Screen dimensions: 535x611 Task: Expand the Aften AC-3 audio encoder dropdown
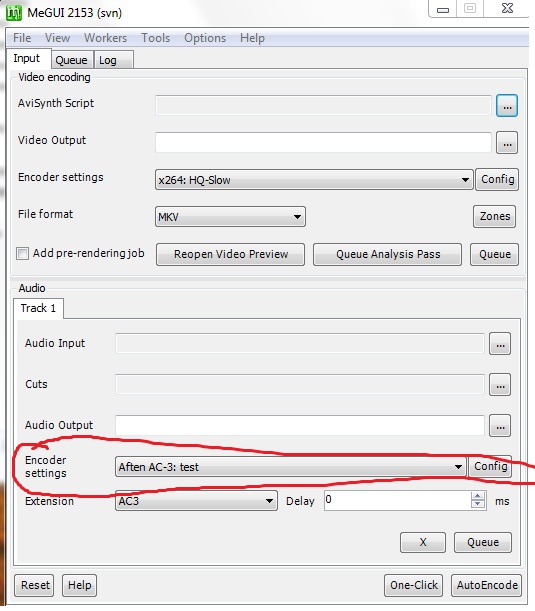pos(458,466)
